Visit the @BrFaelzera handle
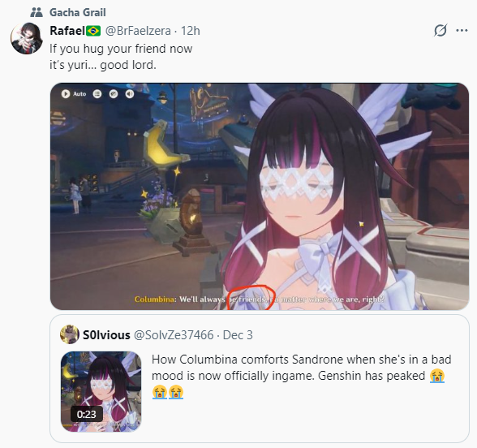The image size is (477, 448). [x=138, y=31]
